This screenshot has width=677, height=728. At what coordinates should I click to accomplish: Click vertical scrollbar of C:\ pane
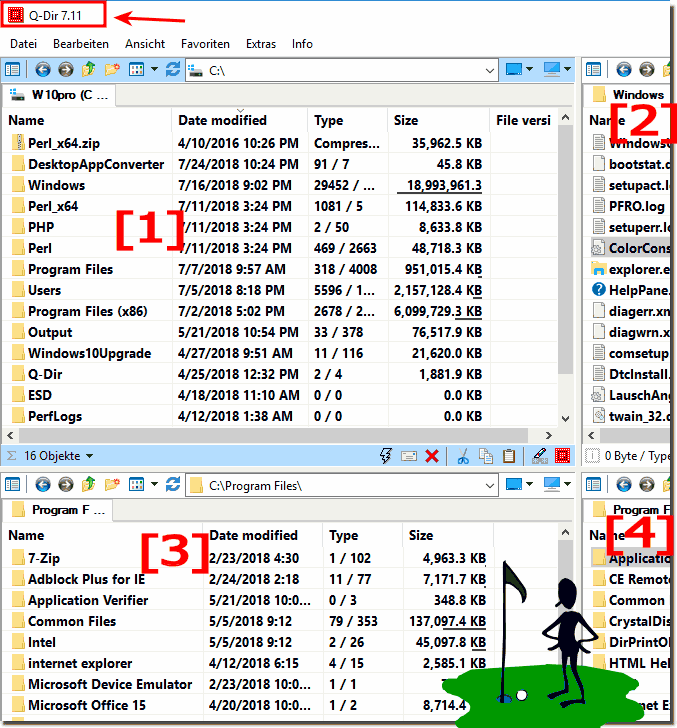coord(565,251)
